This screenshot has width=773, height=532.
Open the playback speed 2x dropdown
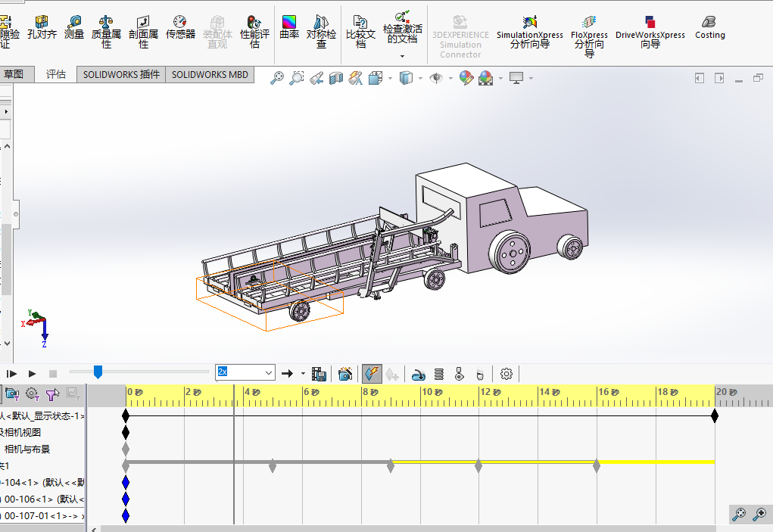[x=267, y=373]
